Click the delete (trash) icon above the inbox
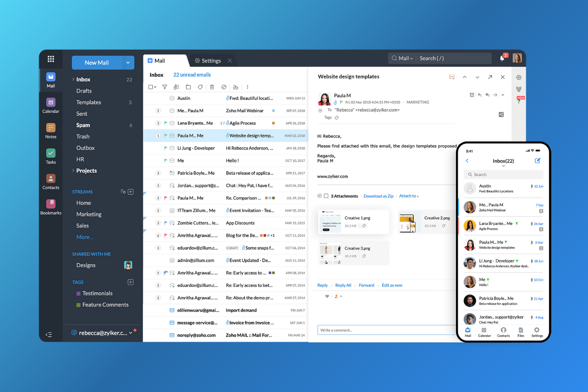 point(212,87)
